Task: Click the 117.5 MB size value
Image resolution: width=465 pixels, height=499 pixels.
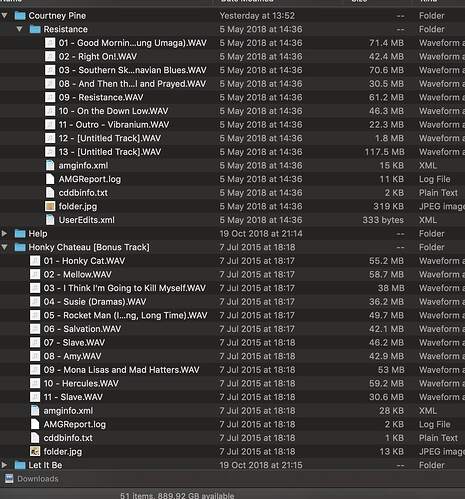Action: (384, 152)
